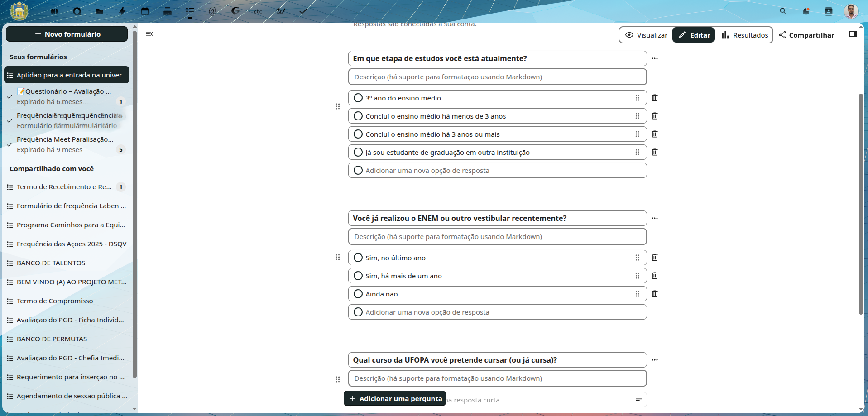This screenshot has width=868, height=416.
Task: Switch to the Resultados tab
Action: click(x=744, y=35)
